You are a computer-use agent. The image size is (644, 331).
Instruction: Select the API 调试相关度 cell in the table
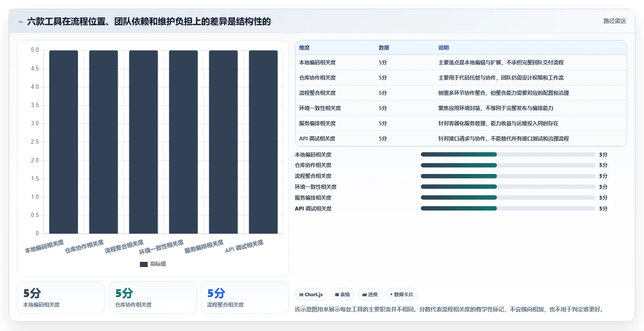point(318,139)
